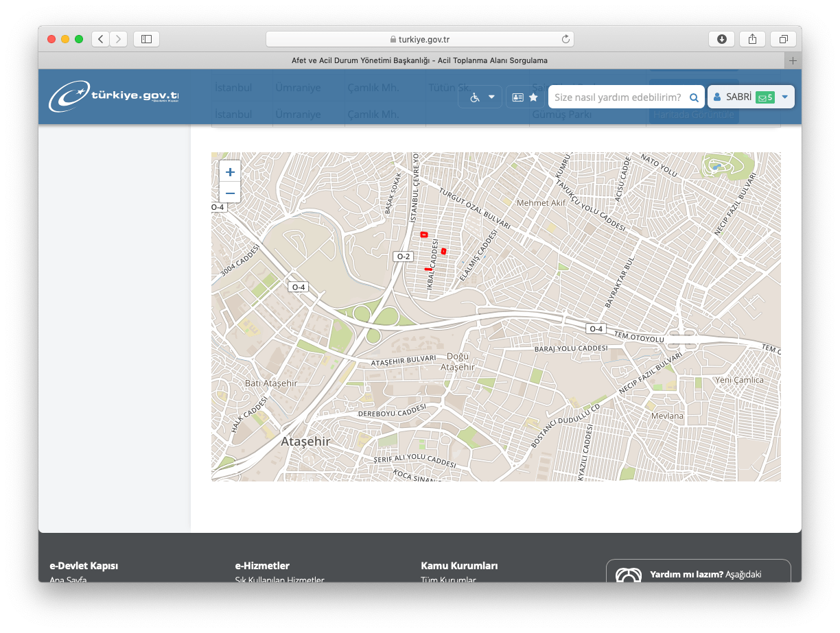840x633 pixels.
Task: Zoom in on the map
Action: click(x=230, y=172)
